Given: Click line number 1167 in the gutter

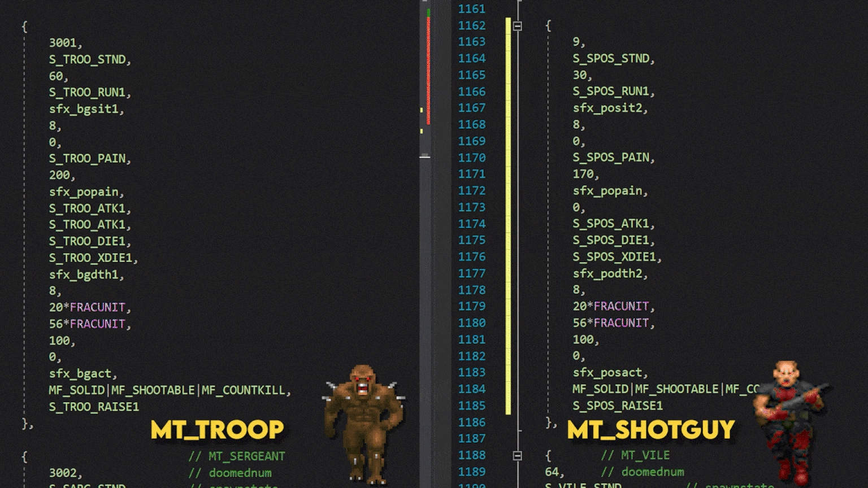Looking at the screenshot, I should [472, 108].
